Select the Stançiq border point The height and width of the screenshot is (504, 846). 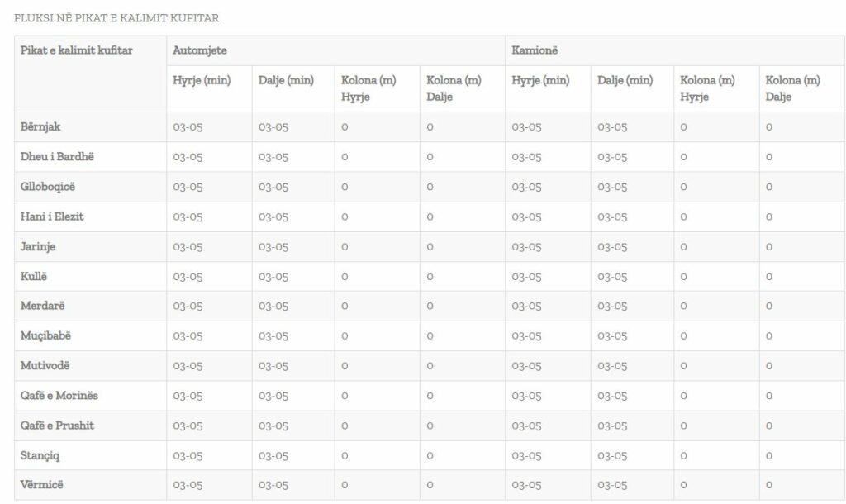40,455
